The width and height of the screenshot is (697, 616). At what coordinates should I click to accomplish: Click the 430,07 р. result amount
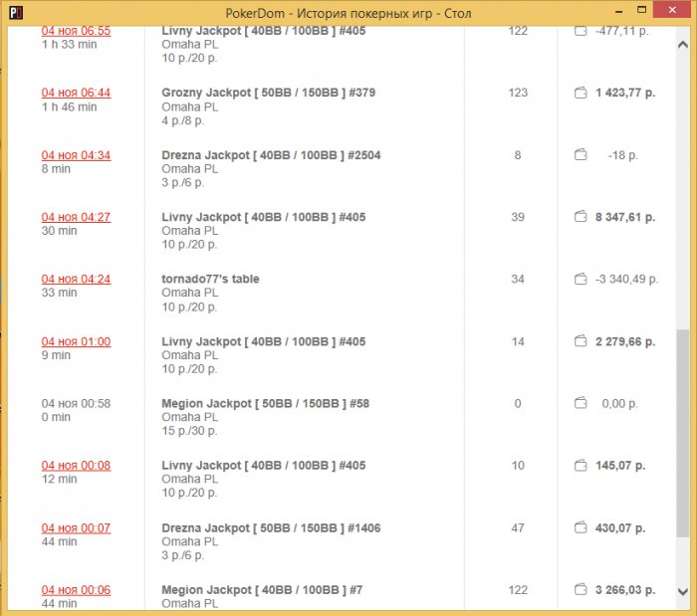(620, 528)
